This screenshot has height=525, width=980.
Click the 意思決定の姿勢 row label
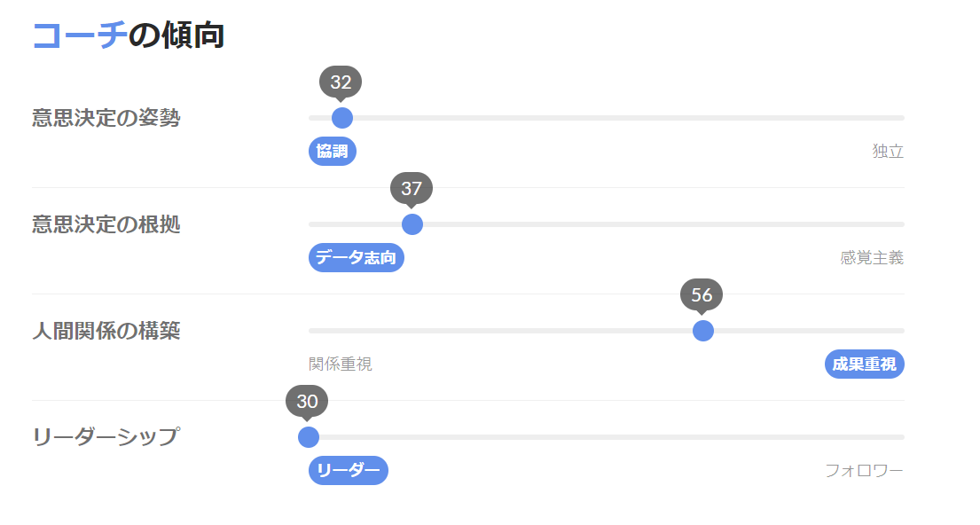click(x=106, y=117)
